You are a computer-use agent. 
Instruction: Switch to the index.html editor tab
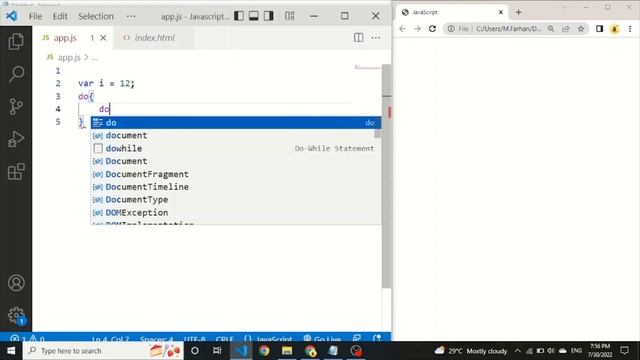pos(154,38)
